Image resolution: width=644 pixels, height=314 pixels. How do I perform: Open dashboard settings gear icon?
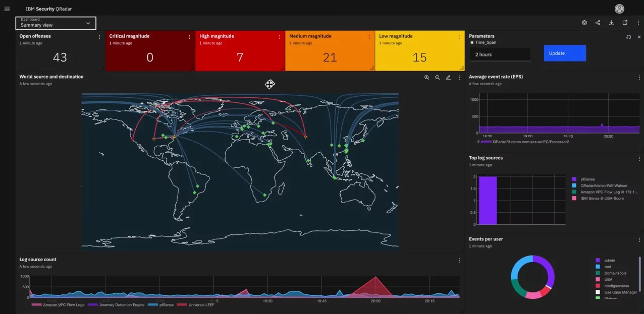(584, 23)
